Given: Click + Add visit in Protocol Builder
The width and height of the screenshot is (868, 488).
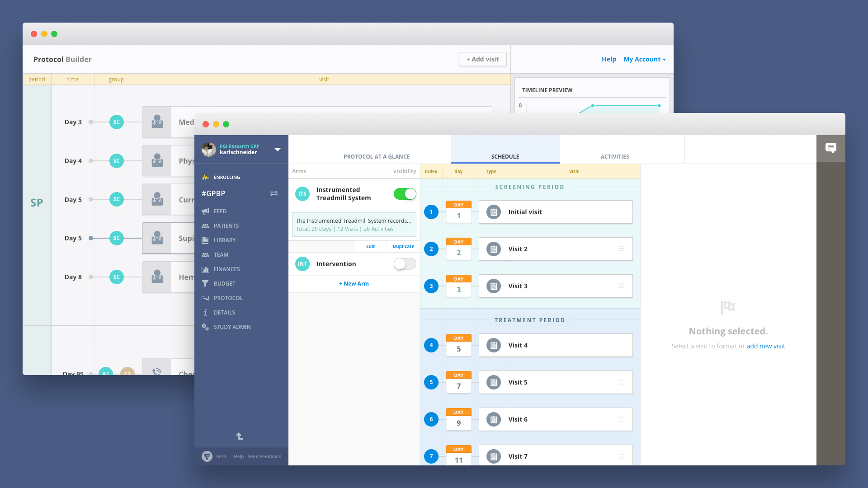Looking at the screenshot, I should tap(482, 59).
